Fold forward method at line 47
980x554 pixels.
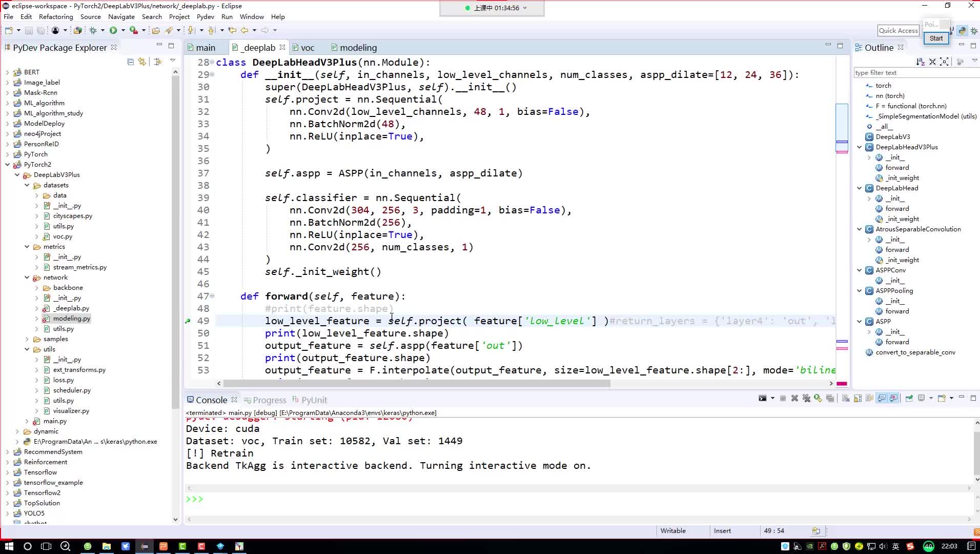pos(212,296)
